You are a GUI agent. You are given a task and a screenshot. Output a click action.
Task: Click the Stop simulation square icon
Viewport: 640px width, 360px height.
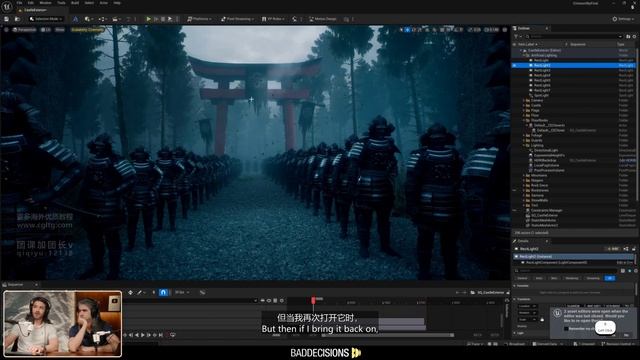pyautogui.click(x=163, y=19)
